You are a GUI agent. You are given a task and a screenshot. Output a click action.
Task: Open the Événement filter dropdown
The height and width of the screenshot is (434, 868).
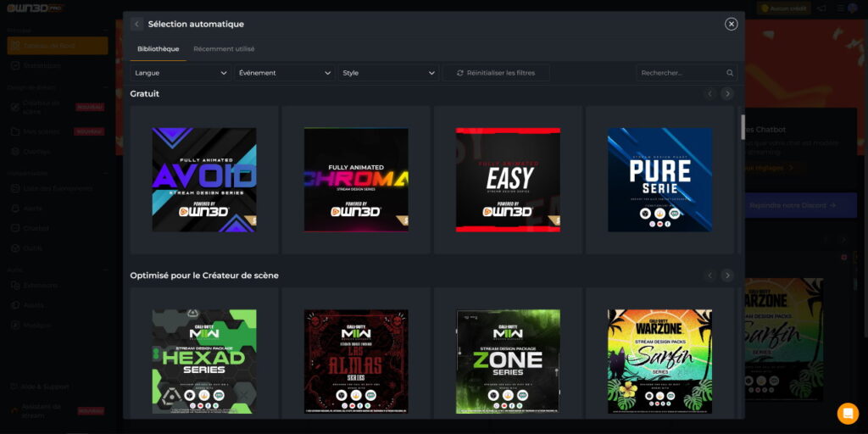pyautogui.click(x=285, y=73)
